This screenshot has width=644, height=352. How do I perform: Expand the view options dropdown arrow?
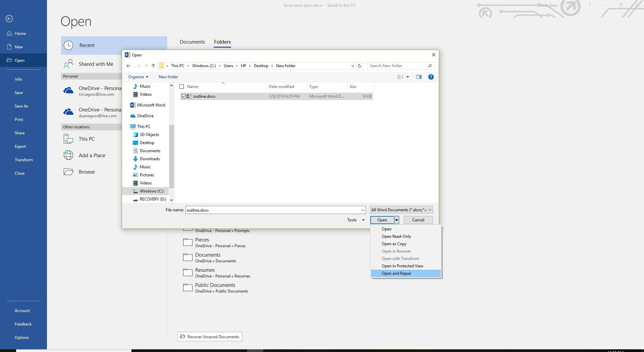click(x=408, y=77)
